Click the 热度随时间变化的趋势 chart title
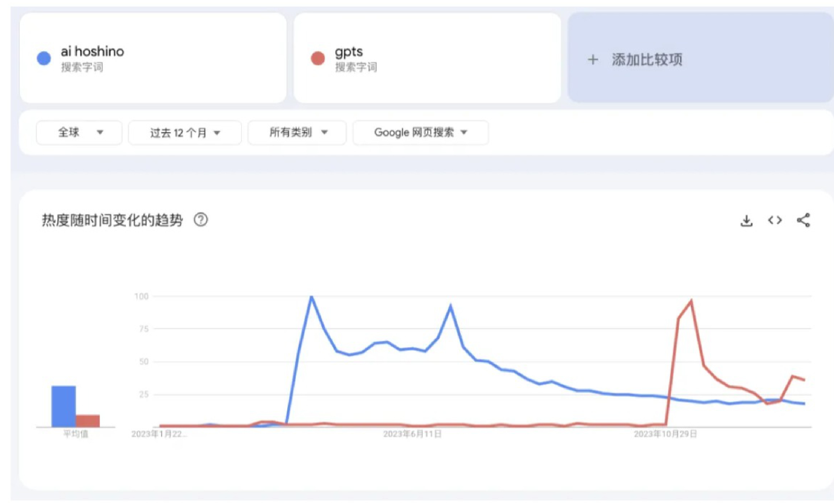Viewport: 834px width, 504px height. [x=112, y=220]
